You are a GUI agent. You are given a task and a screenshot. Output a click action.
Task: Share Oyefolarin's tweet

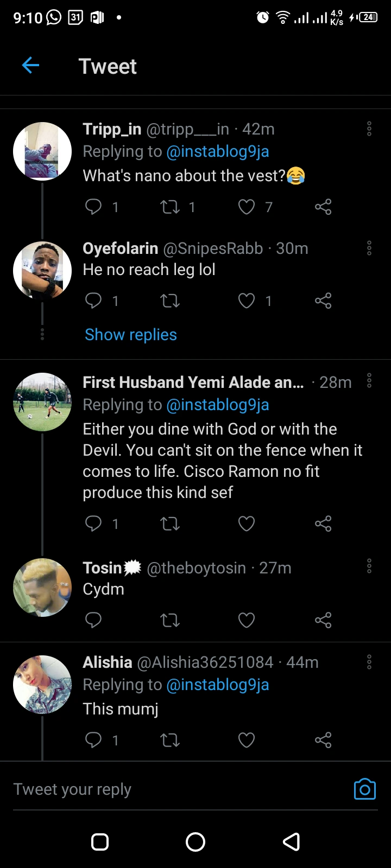[323, 301]
